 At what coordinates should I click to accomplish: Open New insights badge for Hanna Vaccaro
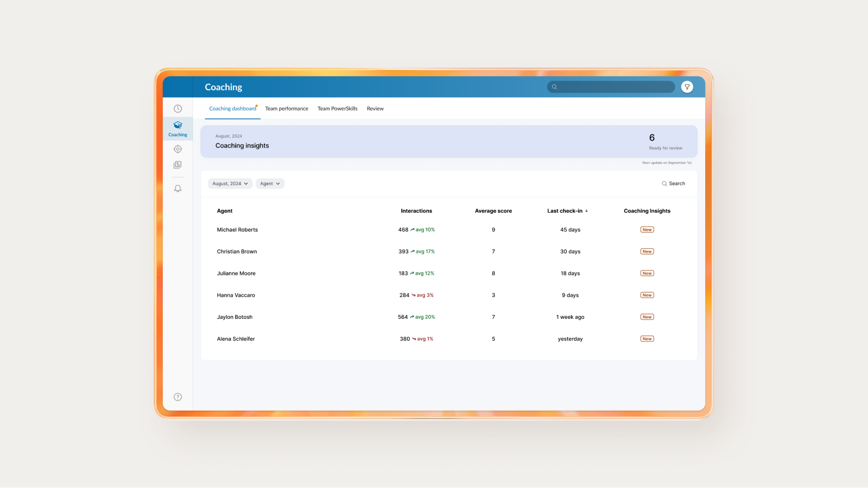647,295
